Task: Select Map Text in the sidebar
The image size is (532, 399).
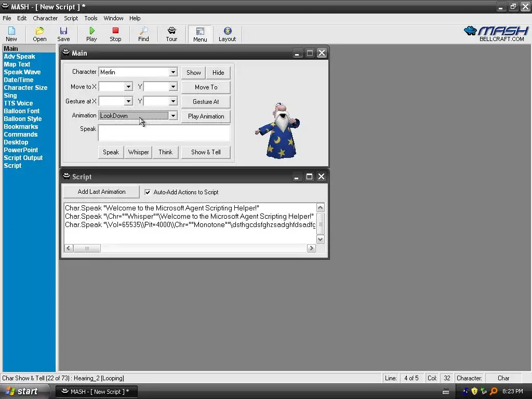Action: click(17, 64)
